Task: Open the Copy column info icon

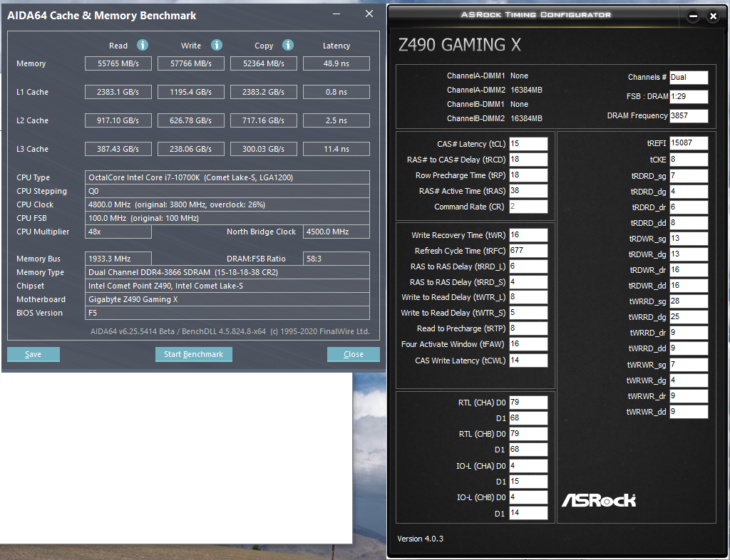Action: click(x=288, y=45)
